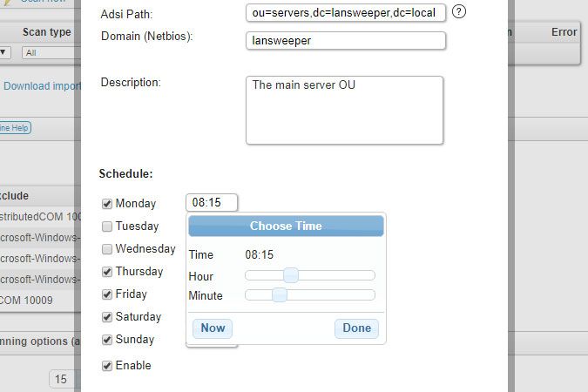The width and height of the screenshot is (588, 392).
Task: Click inside the Description text area
Action: click(344, 110)
